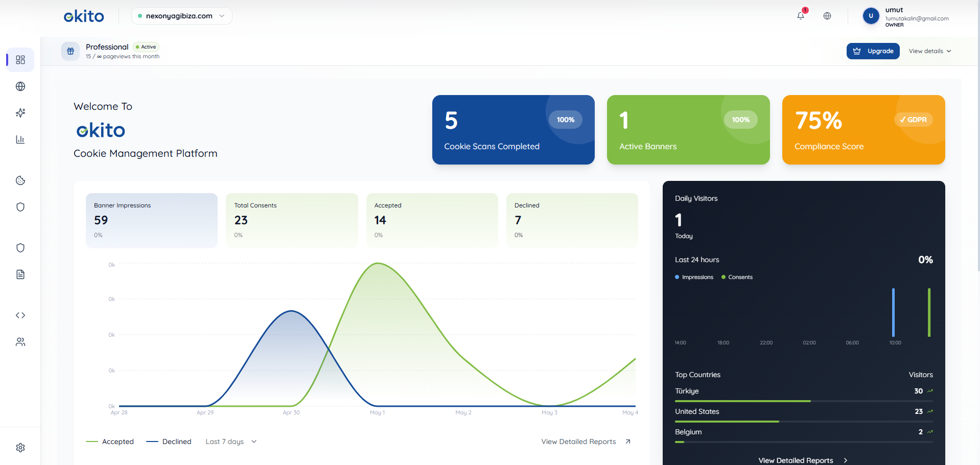Viewport: 980px width, 465px height.
Task: Click the Active plan status badge
Action: [146, 46]
